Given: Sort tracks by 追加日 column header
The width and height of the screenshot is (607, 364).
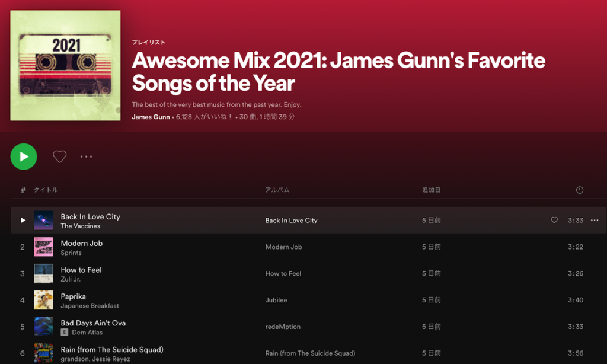Looking at the screenshot, I should 432,190.
